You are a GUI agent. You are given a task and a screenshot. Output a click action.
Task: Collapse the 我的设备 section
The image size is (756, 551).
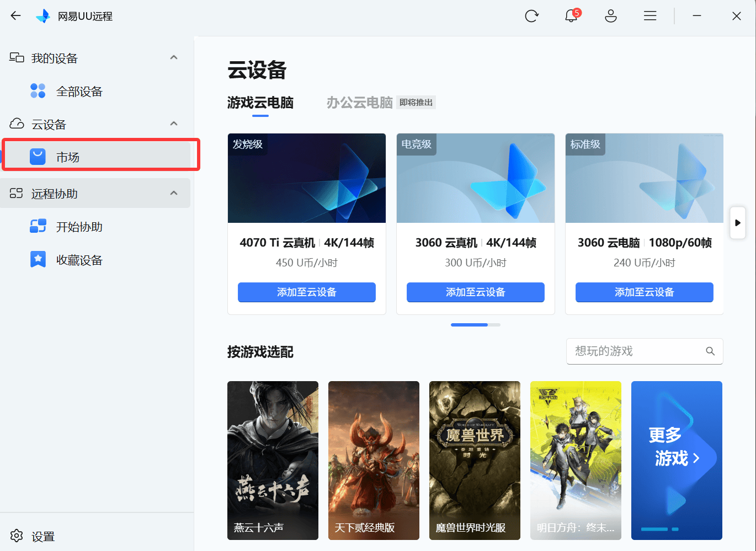174,58
